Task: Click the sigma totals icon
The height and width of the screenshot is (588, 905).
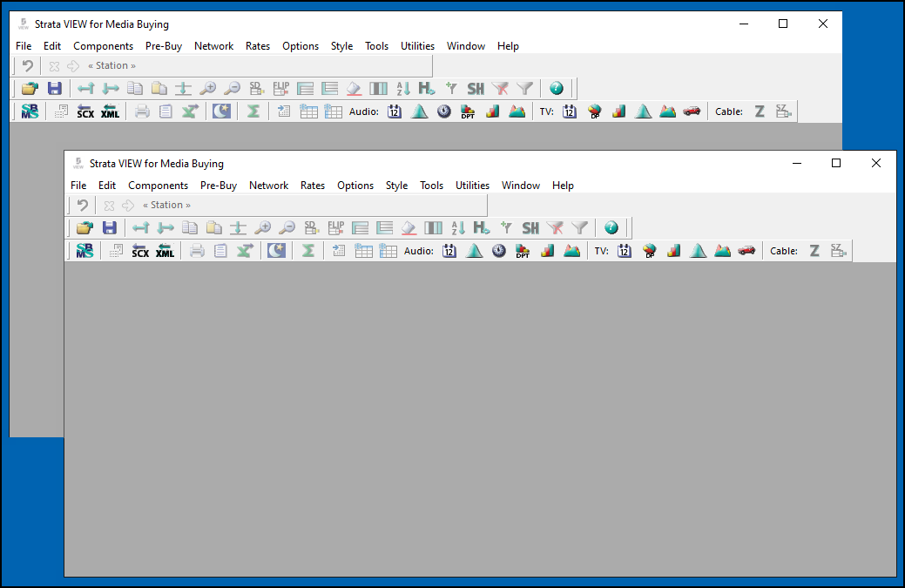Action: click(x=311, y=250)
